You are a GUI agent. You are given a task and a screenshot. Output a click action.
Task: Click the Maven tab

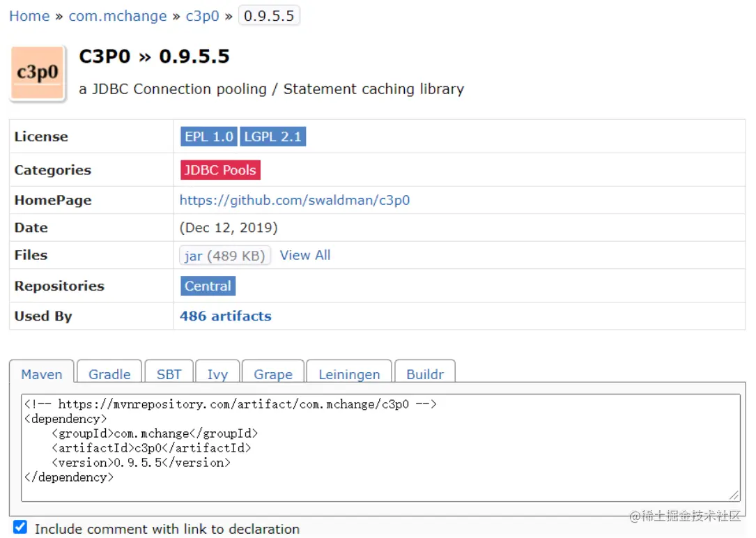click(42, 374)
